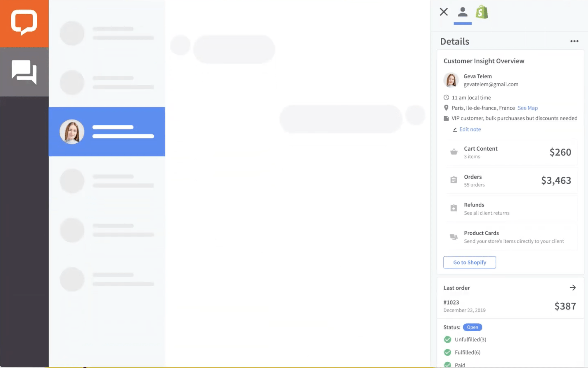
Task: Click the Orders clipboard icon
Action: [454, 180]
